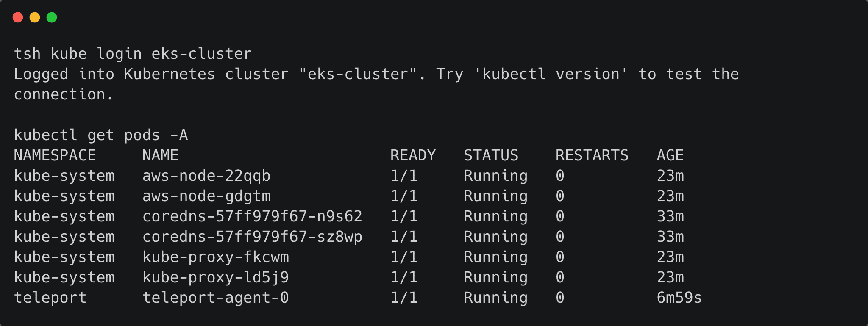Click pod name aws-node-gdgtm
The image size is (868, 326).
(x=206, y=196)
